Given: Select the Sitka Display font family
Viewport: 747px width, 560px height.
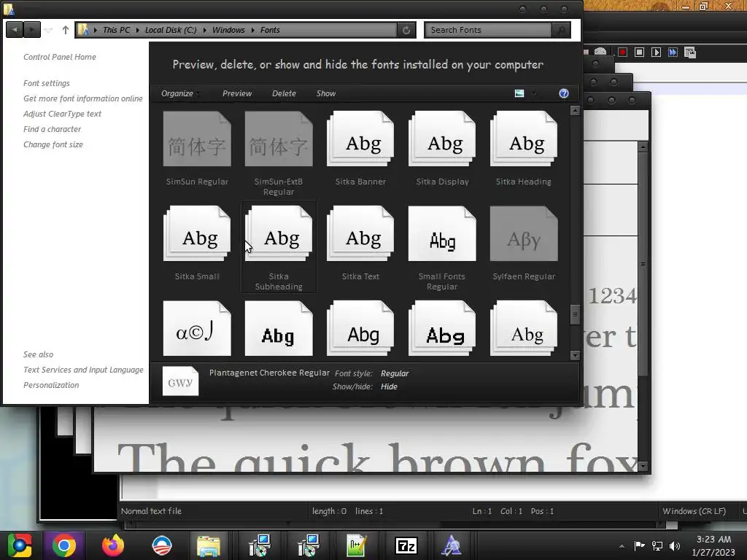Looking at the screenshot, I should (x=442, y=149).
